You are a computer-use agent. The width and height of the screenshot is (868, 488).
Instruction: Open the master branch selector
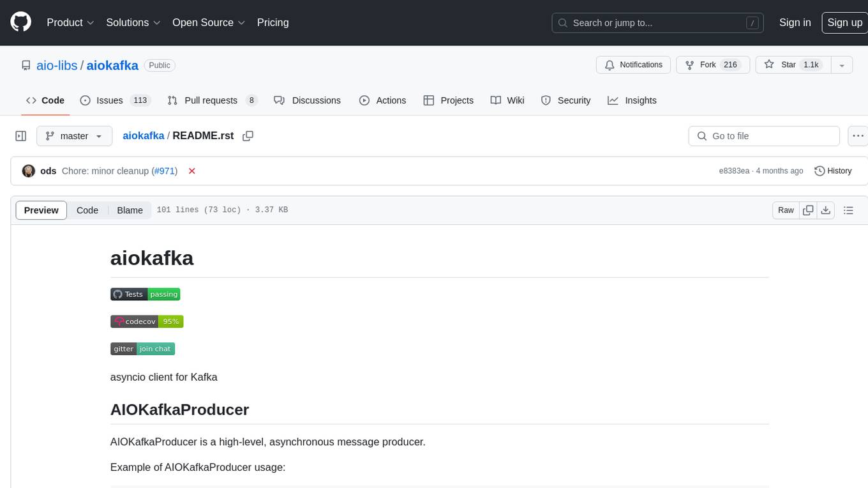(74, 136)
